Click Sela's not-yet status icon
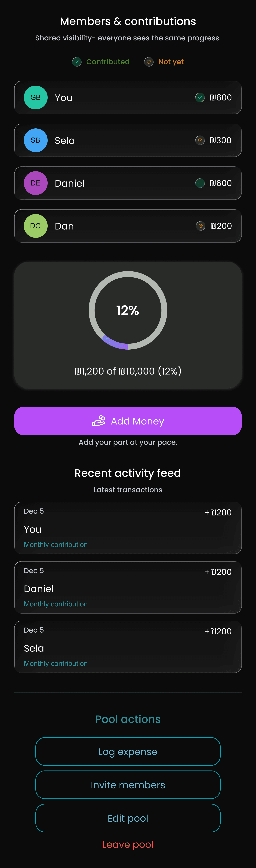 point(200,140)
